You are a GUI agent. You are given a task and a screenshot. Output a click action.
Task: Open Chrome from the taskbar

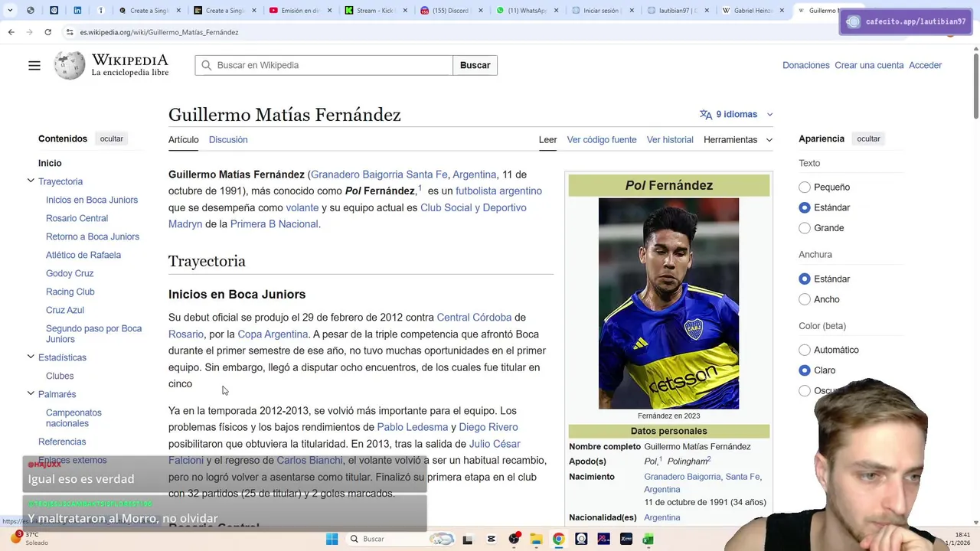click(559, 539)
